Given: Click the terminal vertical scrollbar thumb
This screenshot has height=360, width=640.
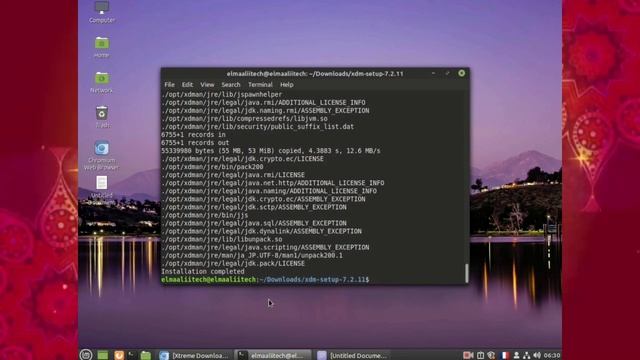Looking at the screenshot, I should coord(467,273).
